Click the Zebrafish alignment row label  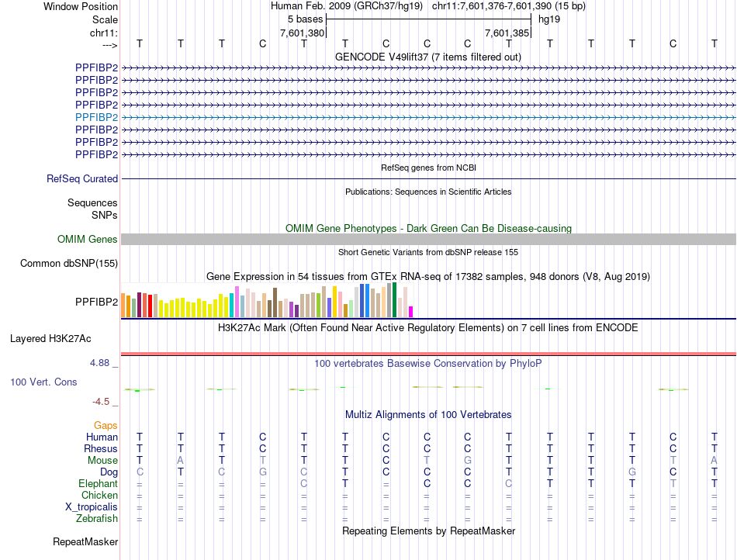pyautogui.click(x=97, y=519)
